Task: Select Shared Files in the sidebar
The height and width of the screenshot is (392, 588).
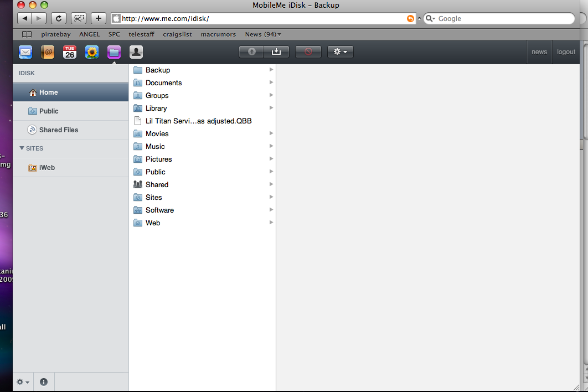Action: pyautogui.click(x=70, y=130)
